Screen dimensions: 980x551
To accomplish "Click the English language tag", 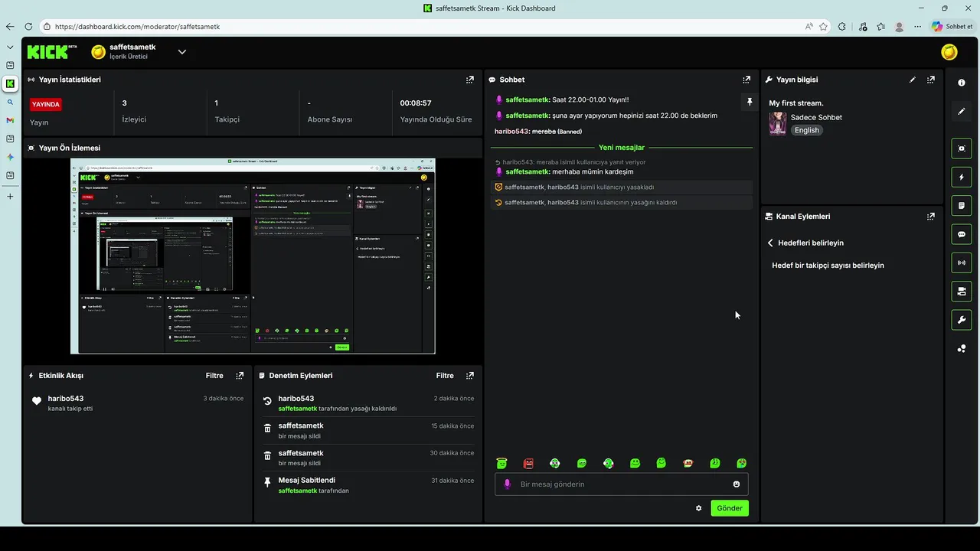I will coord(806,130).
